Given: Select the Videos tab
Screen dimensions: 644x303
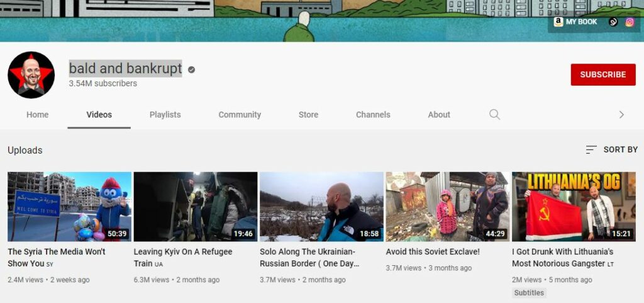Looking at the screenshot, I should (99, 115).
